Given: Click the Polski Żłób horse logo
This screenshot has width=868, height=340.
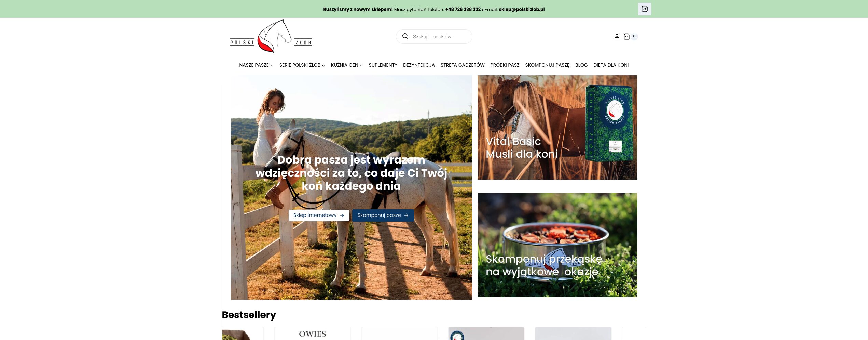Looking at the screenshot, I should click(271, 36).
